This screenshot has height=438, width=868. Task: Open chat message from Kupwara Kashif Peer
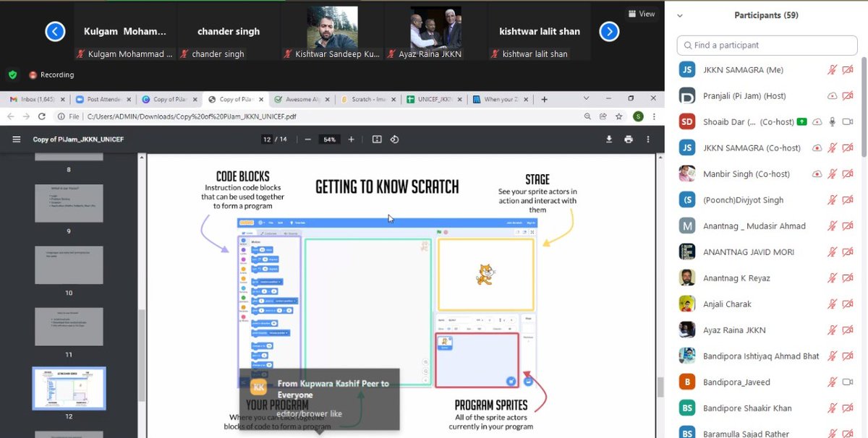(320, 398)
